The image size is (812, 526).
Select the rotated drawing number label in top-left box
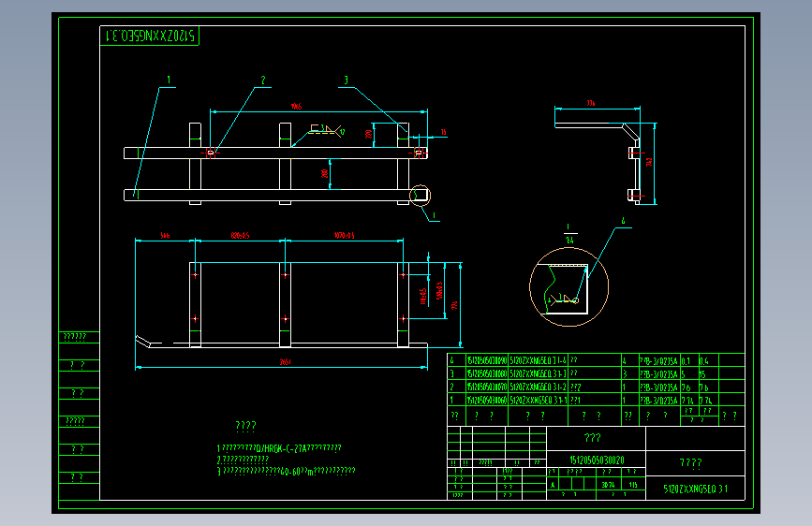tap(150, 36)
